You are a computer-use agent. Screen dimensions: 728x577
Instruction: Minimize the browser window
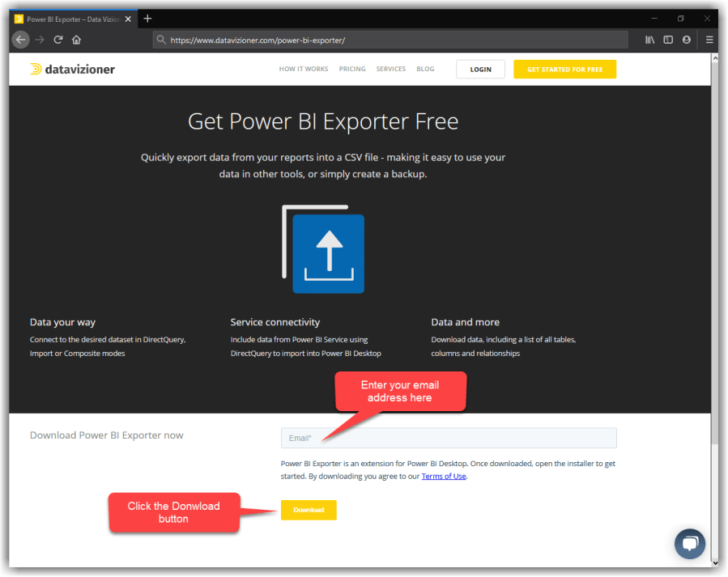[654, 19]
